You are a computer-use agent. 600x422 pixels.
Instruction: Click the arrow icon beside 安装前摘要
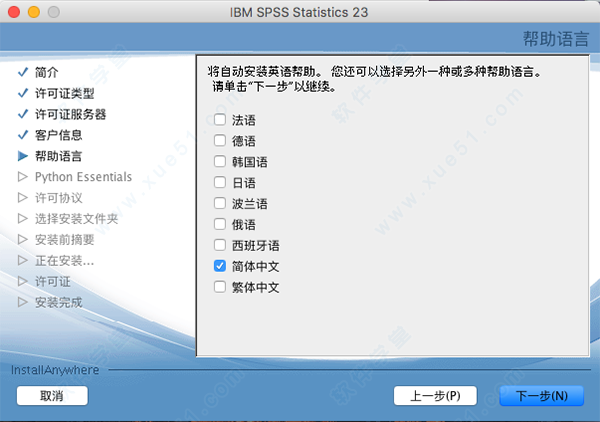23,240
